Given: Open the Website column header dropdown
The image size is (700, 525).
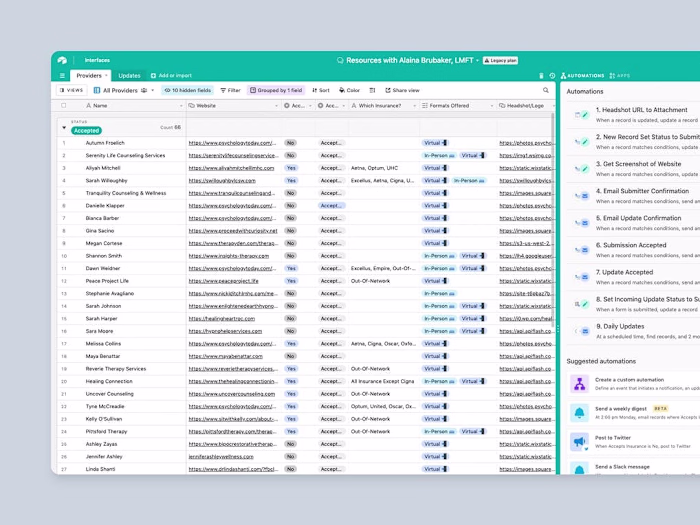Looking at the screenshot, I should pos(276,106).
